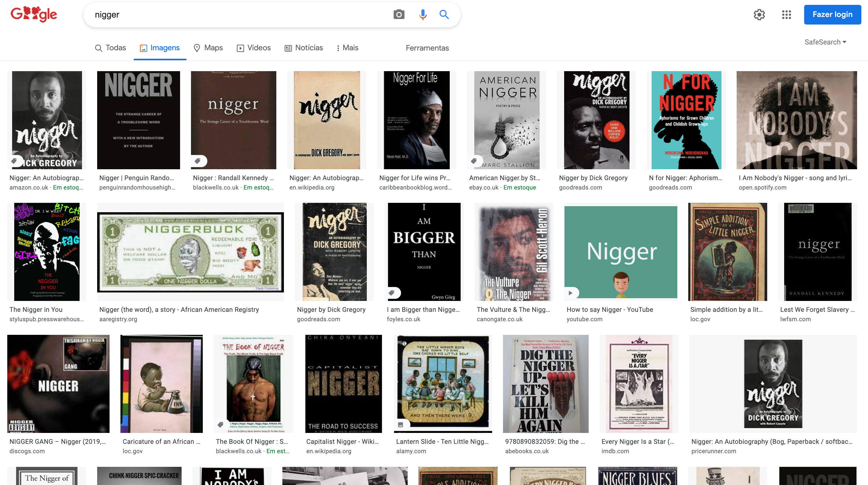868x485 pixels.
Task: Click the Ferramentas button
Action: [x=427, y=48]
